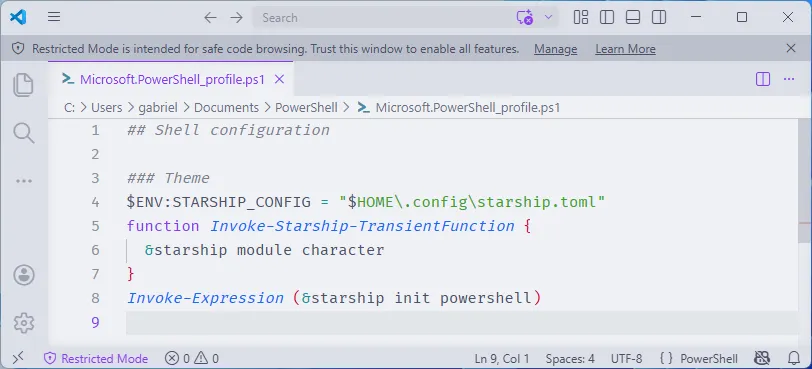Click the Invoke-Expression command
Image resolution: width=812 pixels, height=369 pixels.
205,298
